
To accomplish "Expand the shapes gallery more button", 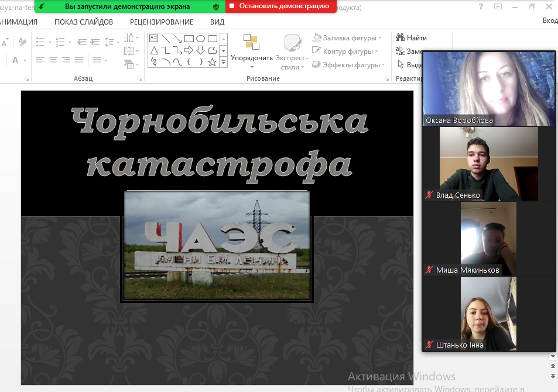I will (x=223, y=61).
